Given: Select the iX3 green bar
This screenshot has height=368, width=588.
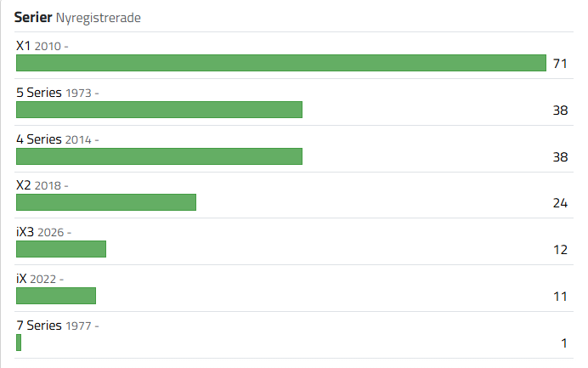Looking at the screenshot, I should point(60,249).
